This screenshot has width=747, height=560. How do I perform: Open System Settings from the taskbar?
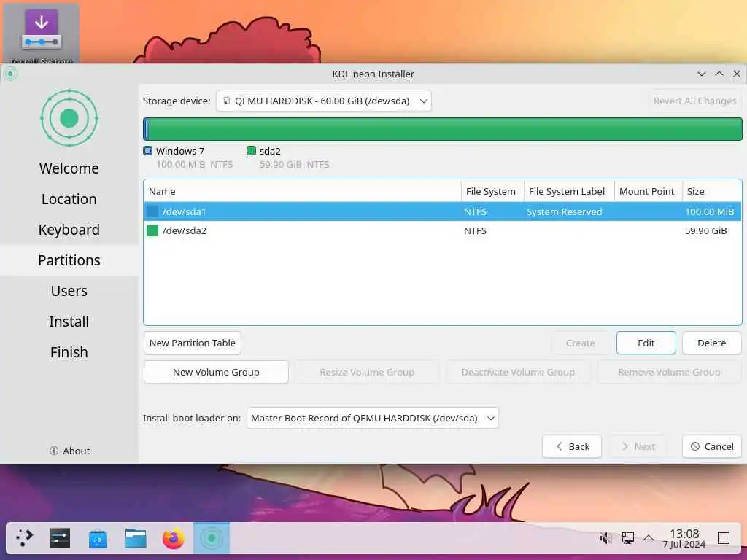coord(60,538)
